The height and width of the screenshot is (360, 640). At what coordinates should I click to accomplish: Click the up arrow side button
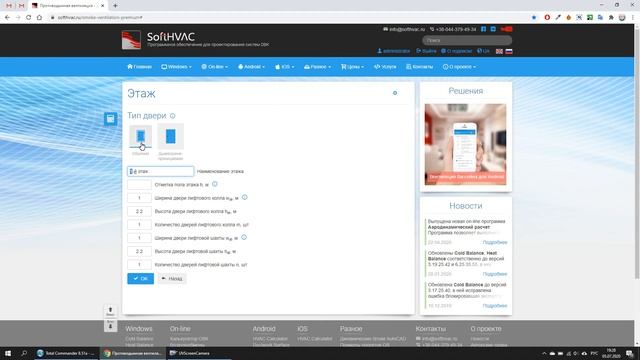(110, 311)
